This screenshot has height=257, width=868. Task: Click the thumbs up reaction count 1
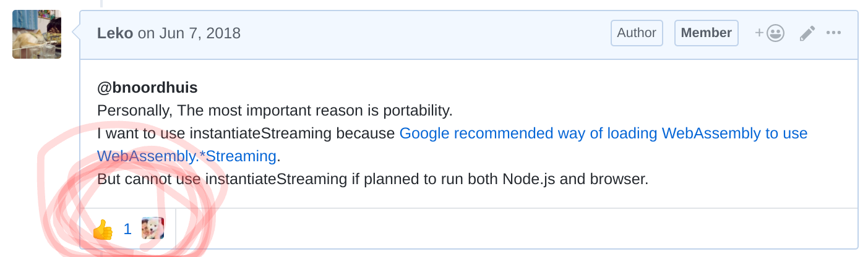(x=127, y=230)
